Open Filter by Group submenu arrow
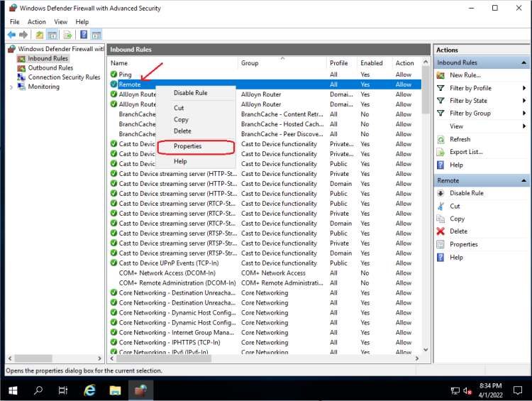This screenshot has height=401, width=532. coord(524,113)
